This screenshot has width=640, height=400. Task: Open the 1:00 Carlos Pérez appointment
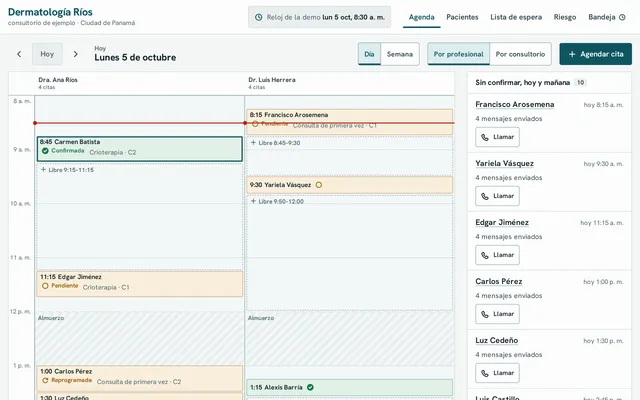point(140,378)
